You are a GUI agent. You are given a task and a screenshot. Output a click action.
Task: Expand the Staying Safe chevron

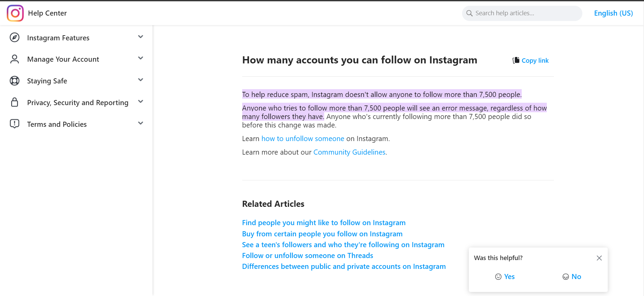click(141, 80)
